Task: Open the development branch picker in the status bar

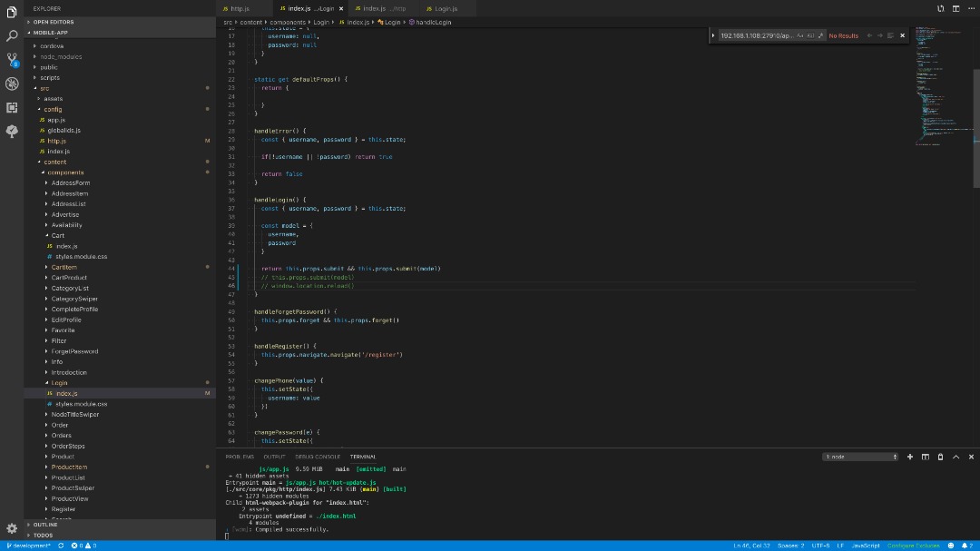Action: click(30, 546)
